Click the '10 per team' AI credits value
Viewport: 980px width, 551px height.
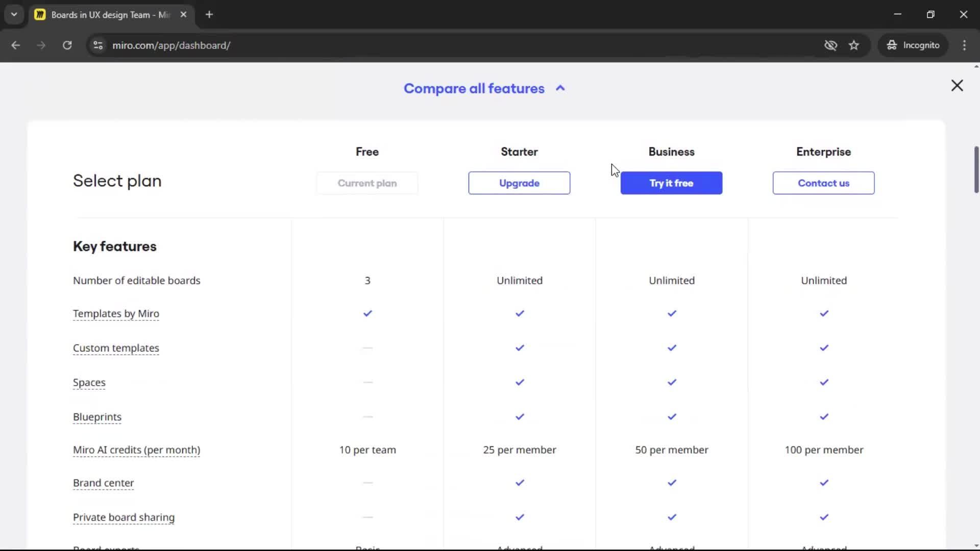coord(367,450)
